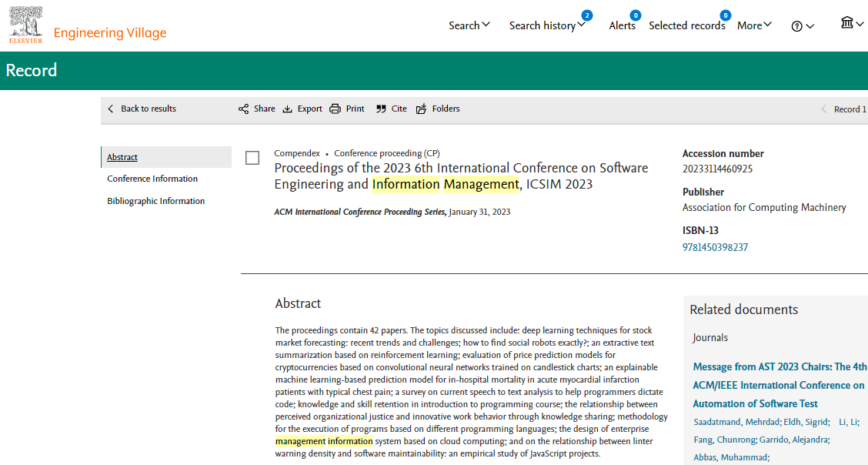Open the Search history dropdown
Image resolution: width=868 pixels, height=465 pixels.
(547, 25)
